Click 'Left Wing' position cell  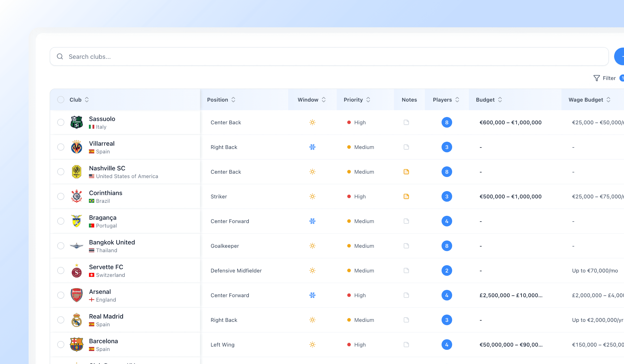pyautogui.click(x=223, y=344)
